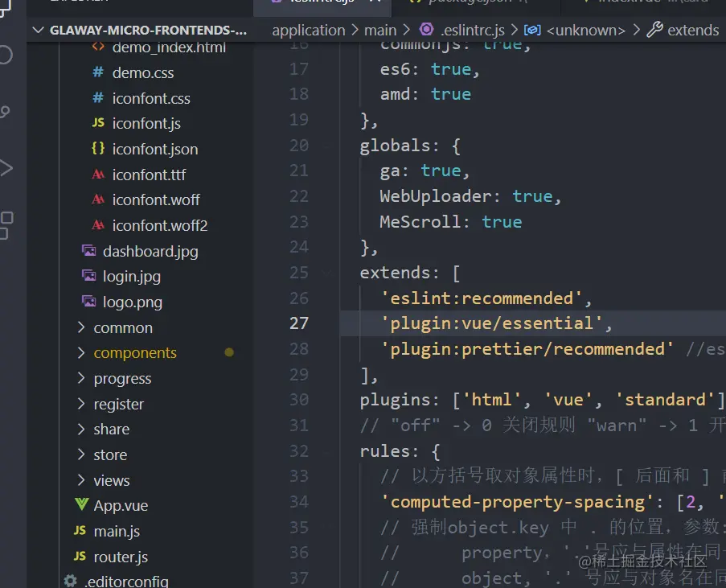Select iconfont.woff2 font file
This screenshot has height=588, width=726.
(x=160, y=225)
